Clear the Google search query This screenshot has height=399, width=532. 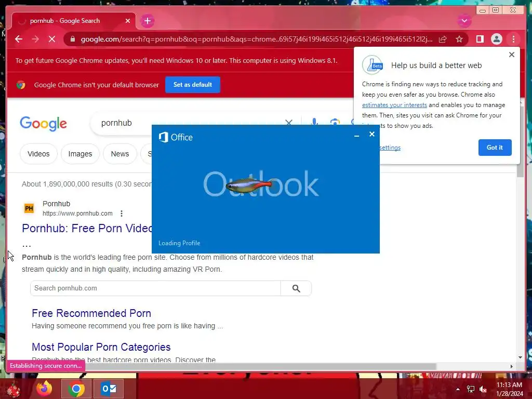289,123
